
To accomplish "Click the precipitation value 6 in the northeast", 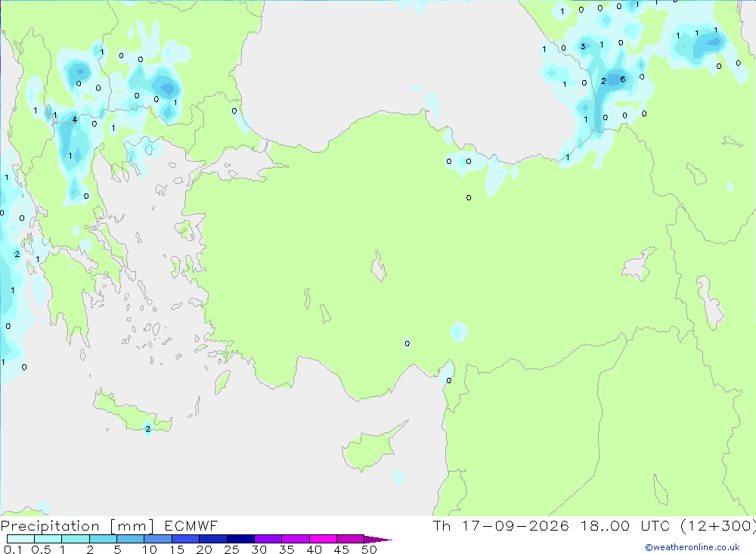I will point(623,79).
